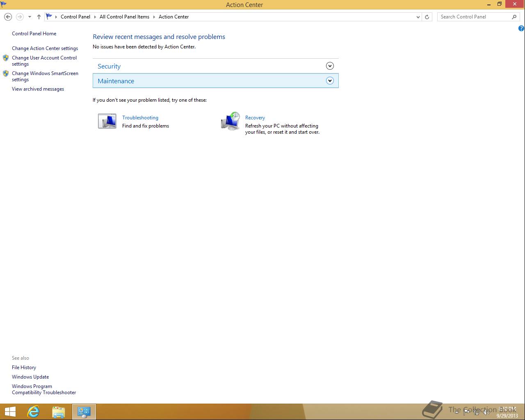This screenshot has width=525, height=420.
Task: Click the Back navigation arrow
Action: point(8,17)
